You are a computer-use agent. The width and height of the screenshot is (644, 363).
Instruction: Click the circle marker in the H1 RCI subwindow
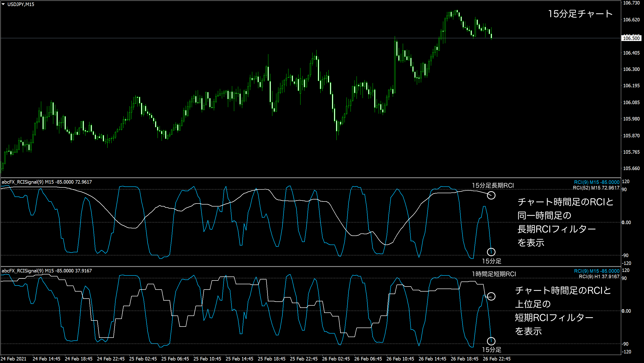(492, 296)
